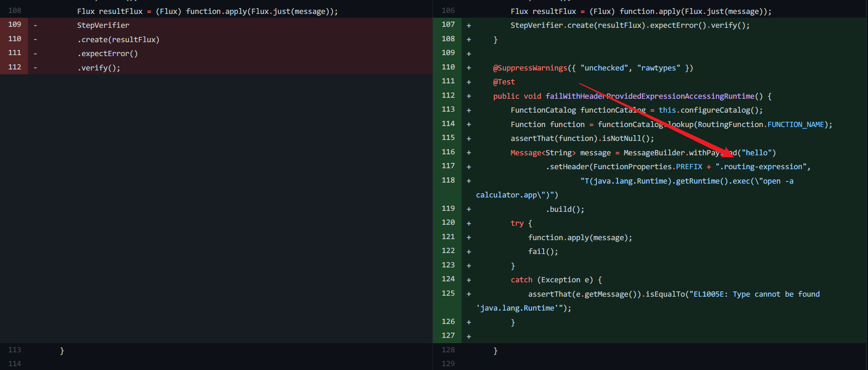
Task: Click the '"hello"' payload string
Action: 757,152
